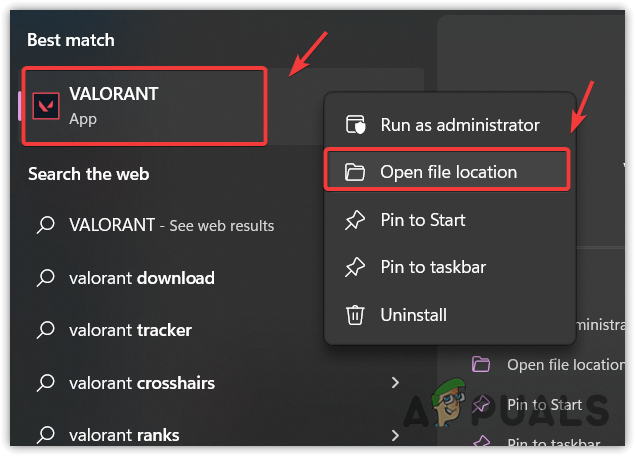Click the Best match heading text
The width and height of the screenshot is (635, 456).
click(x=71, y=40)
